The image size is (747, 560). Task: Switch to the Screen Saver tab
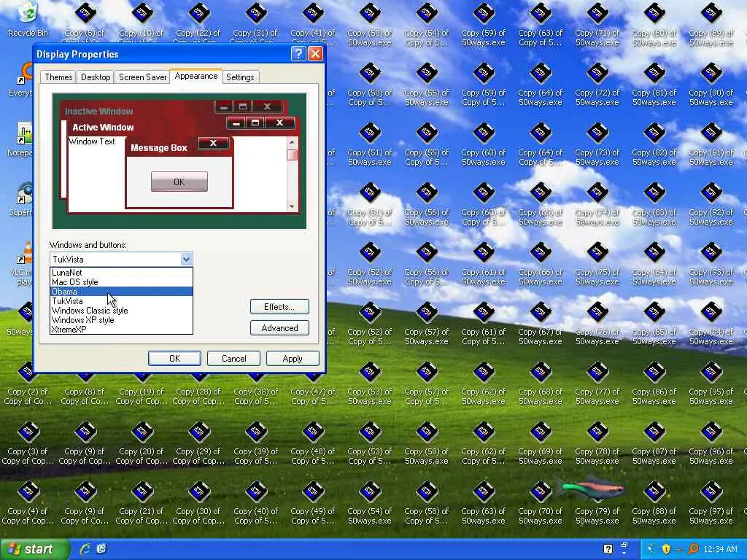pyautogui.click(x=142, y=77)
